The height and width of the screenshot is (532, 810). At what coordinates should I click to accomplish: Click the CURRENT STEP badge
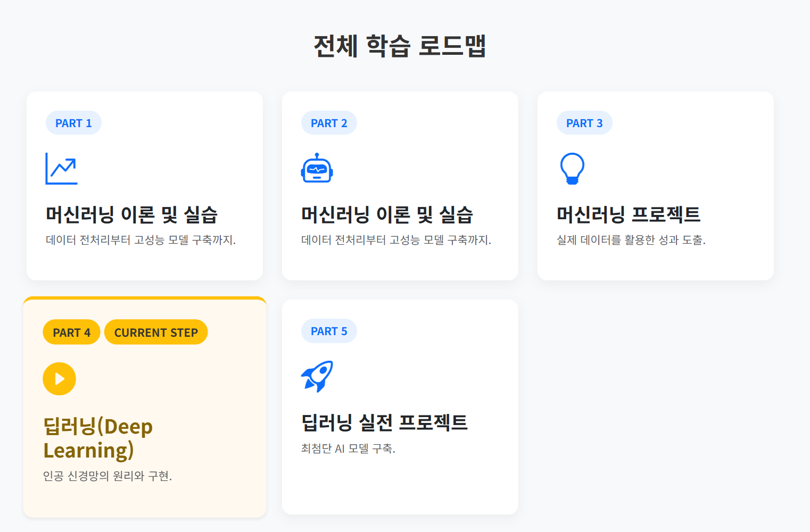click(156, 332)
